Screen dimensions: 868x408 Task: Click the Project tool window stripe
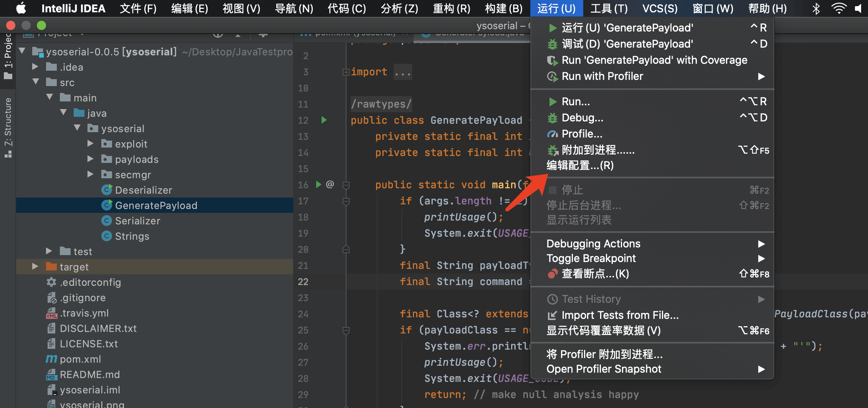[8, 55]
